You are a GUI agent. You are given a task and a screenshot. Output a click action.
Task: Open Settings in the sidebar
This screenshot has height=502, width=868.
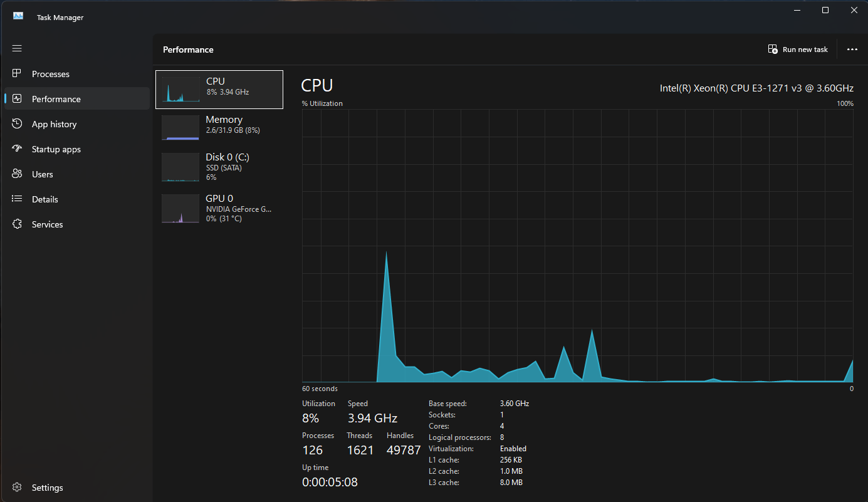[77, 488]
